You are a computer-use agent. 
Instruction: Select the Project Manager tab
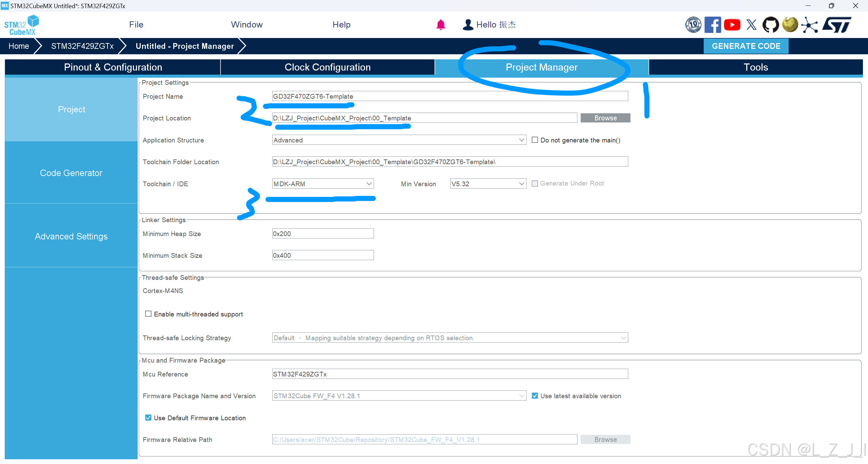point(541,67)
